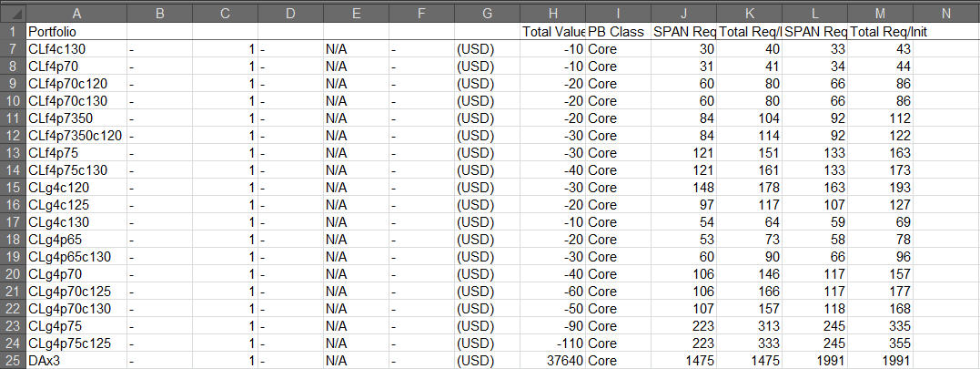Select row 15 header

[13, 188]
